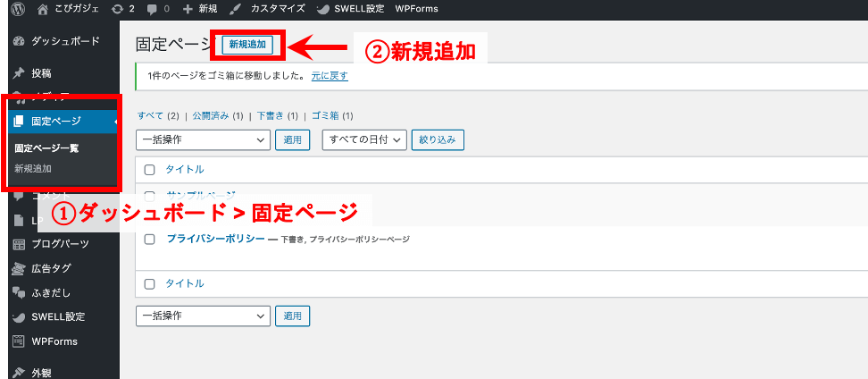
Task: Open ダッシュボード in the sidebar
Action: click(x=65, y=40)
